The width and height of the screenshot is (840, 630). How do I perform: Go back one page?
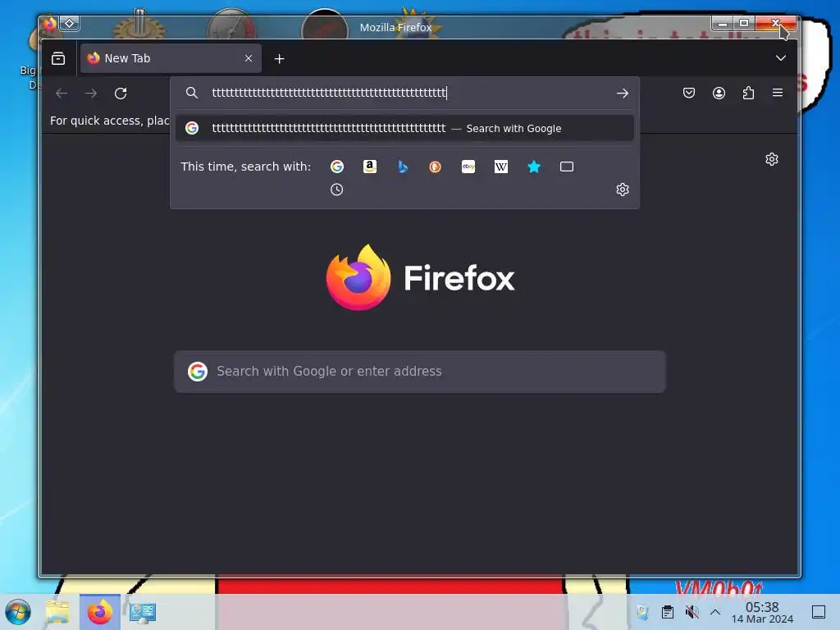point(62,94)
